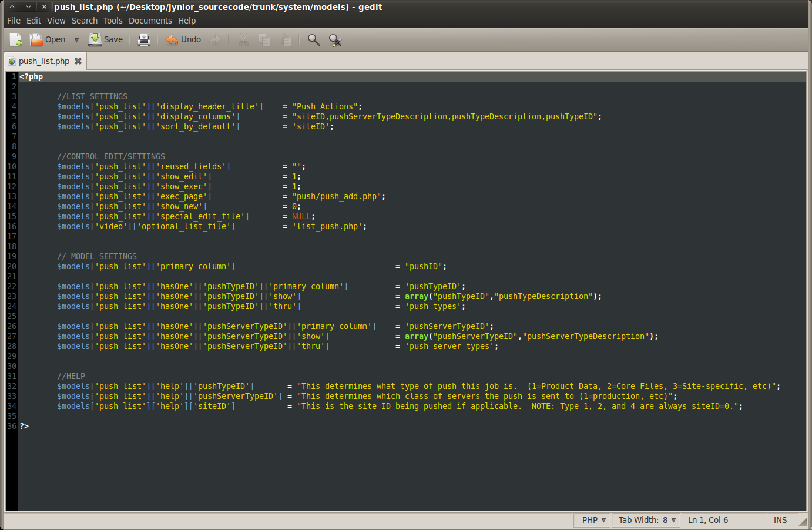Screen dimensions: 812x530
Task: Open the Find and Replace tool
Action: pos(335,40)
